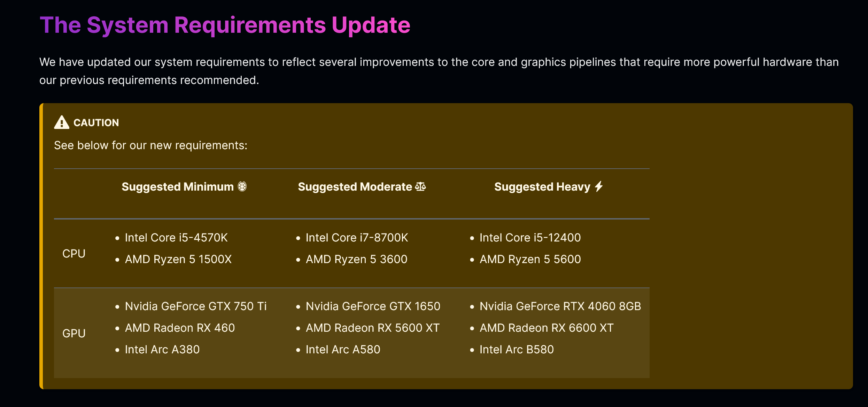Click the CPU row label
This screenshot has height=407, width=868.
coord(74,254)
